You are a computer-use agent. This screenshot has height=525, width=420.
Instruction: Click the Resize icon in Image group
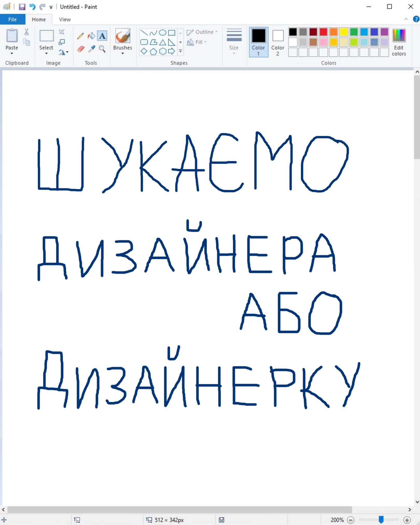click(x=62, y=42)
